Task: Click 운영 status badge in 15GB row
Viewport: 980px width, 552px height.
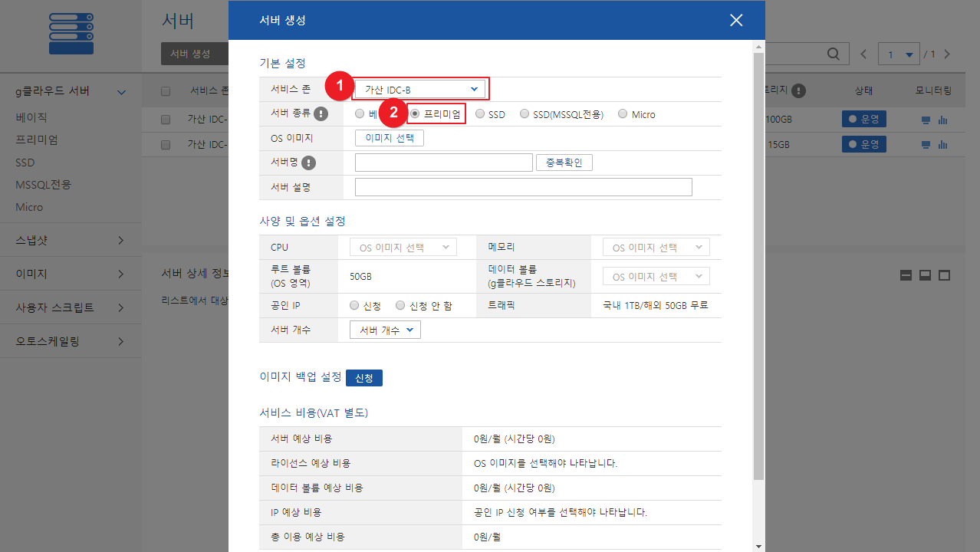Action: pos(864,144)
